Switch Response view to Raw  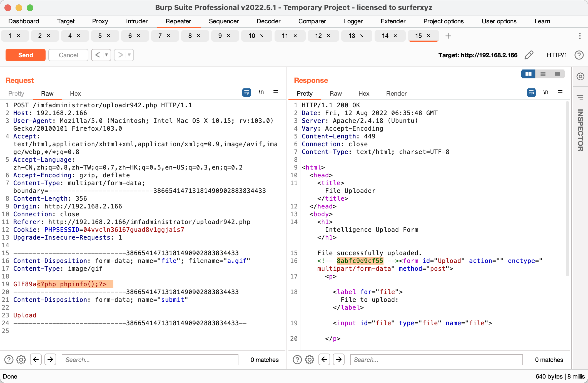click(336, 94)
